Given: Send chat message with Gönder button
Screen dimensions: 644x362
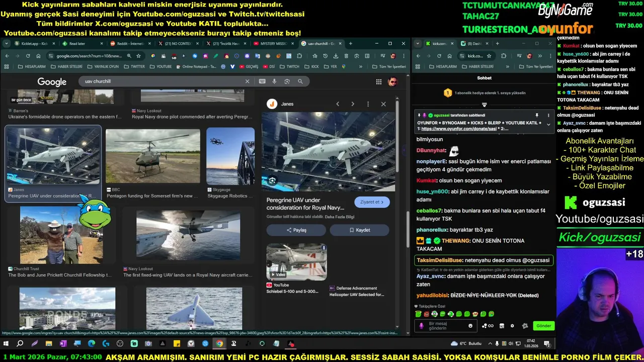Looking at the screenshot, I should 543,326.
